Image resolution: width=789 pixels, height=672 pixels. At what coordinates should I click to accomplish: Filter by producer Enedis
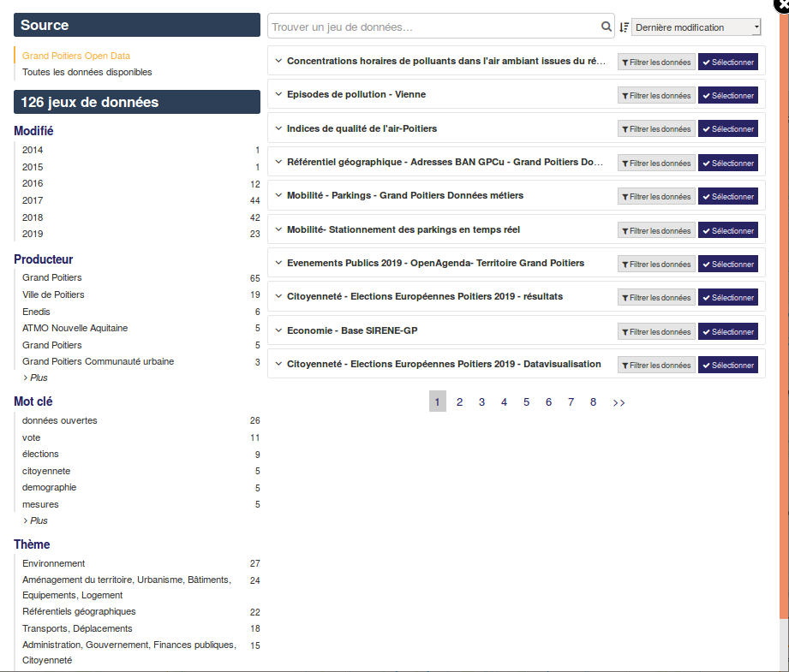tap(140, 312)
